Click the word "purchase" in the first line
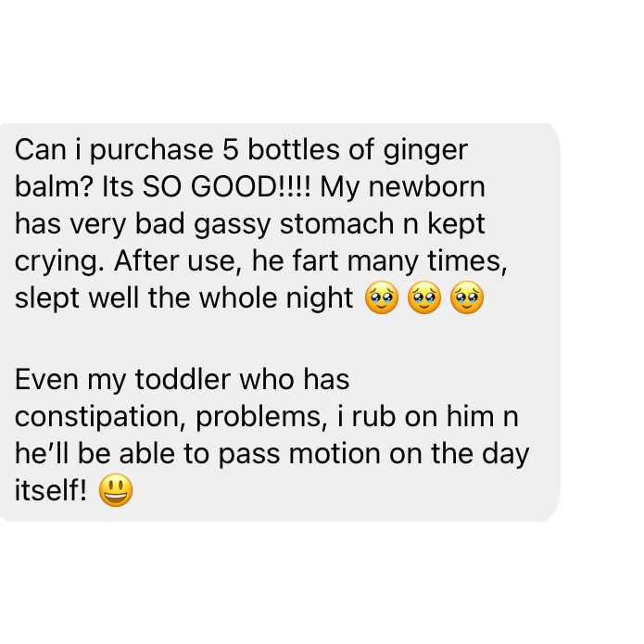Viewport: 644px width, 644px height. [x=152, y=151]
